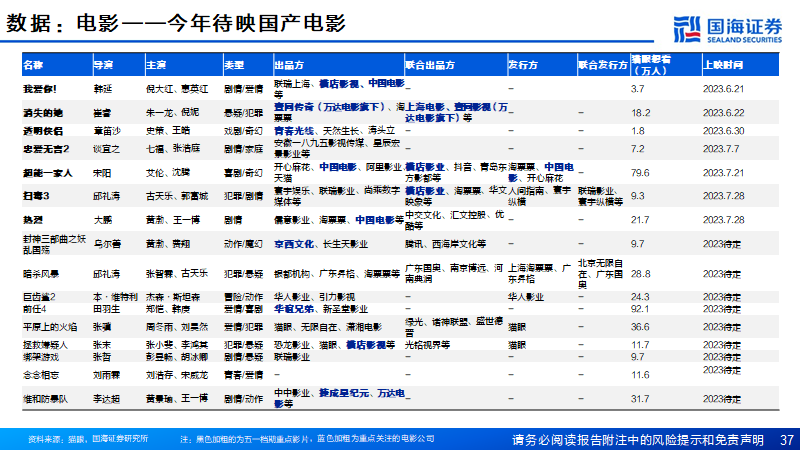Click the want-to-see value 18.2
This screenshot has height=450, width=800.
click(640, 113)
